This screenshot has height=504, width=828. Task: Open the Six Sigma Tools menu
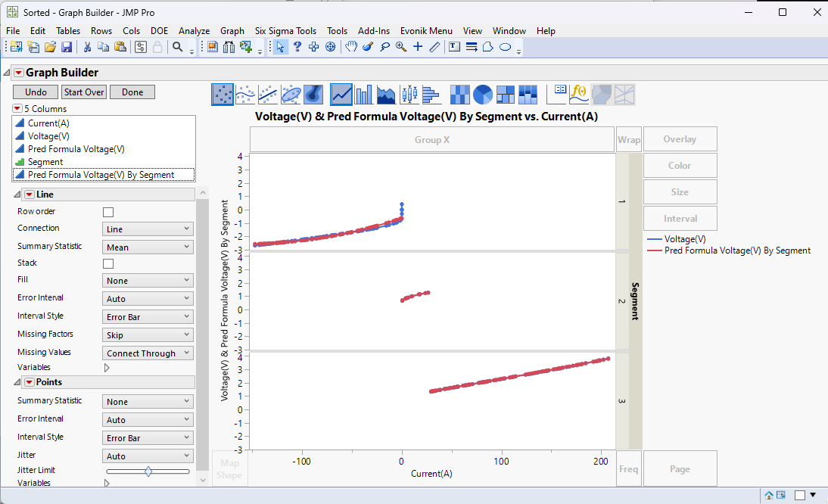[x=285, y=31]
